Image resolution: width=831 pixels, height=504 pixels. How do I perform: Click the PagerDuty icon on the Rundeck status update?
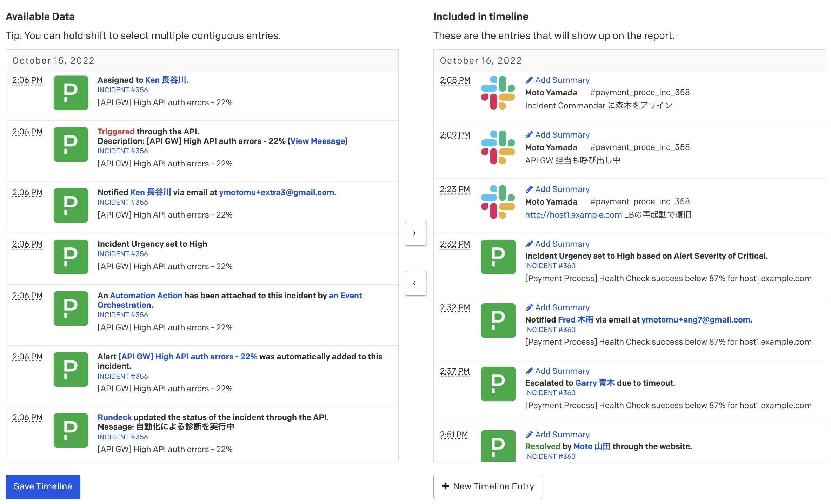pyautogui.click(x=70, y=431)
